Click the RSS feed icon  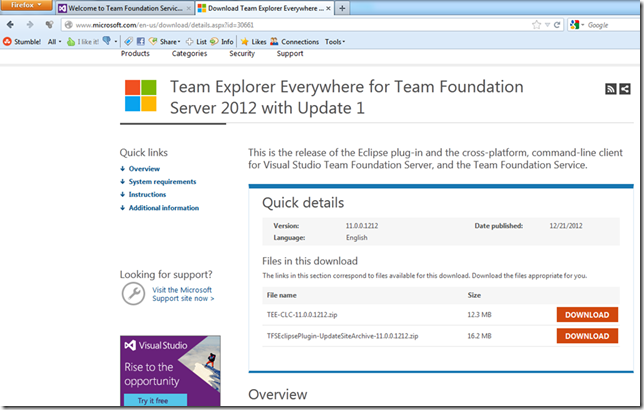[x=611, y=89]
